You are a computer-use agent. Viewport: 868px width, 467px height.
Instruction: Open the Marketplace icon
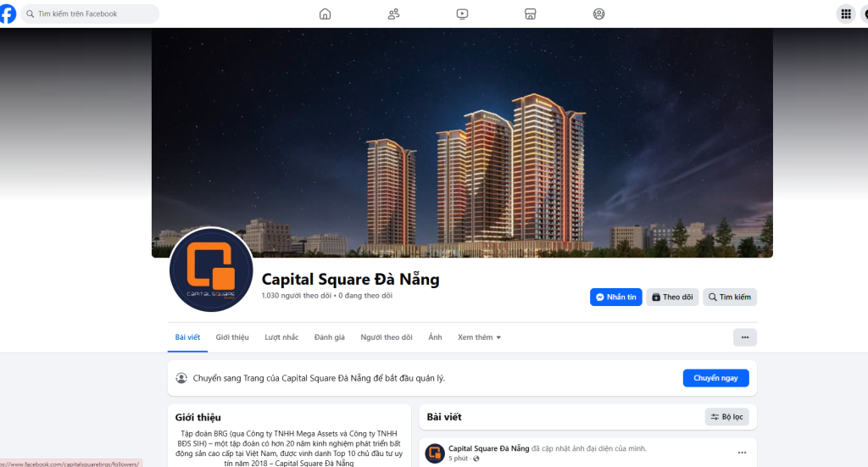[x=531, y=14]
